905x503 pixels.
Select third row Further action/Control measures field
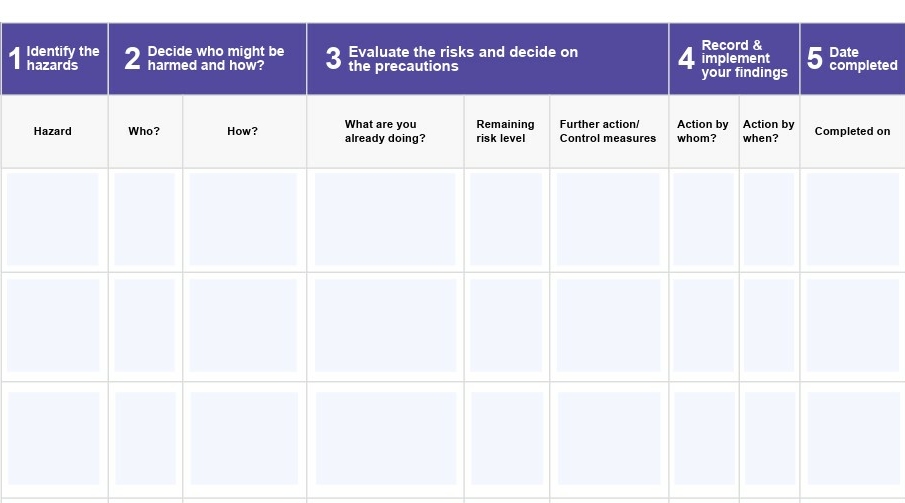tap(609, 438)
